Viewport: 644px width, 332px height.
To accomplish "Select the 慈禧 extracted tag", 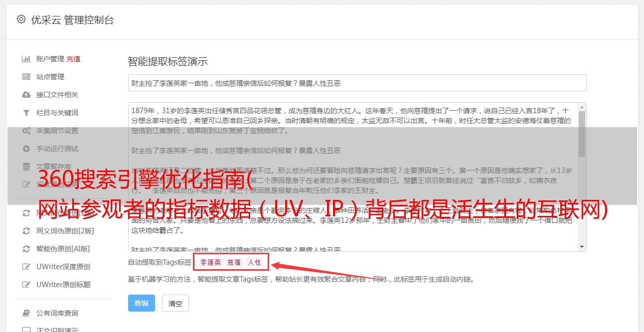I will click(234, 262).
